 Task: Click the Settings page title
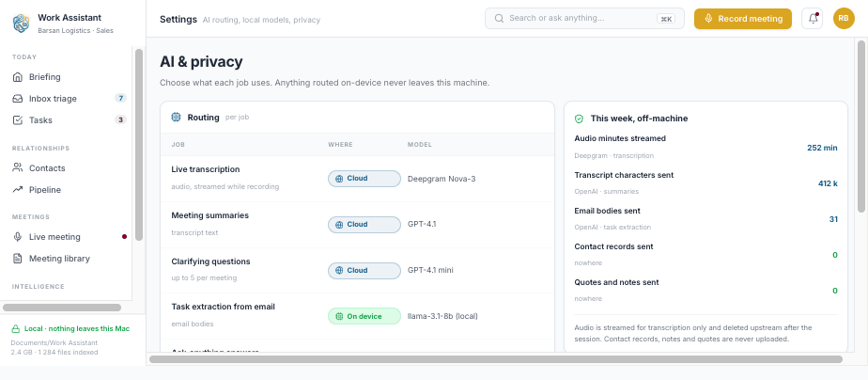pyautogui.click(x=178, y=20)
